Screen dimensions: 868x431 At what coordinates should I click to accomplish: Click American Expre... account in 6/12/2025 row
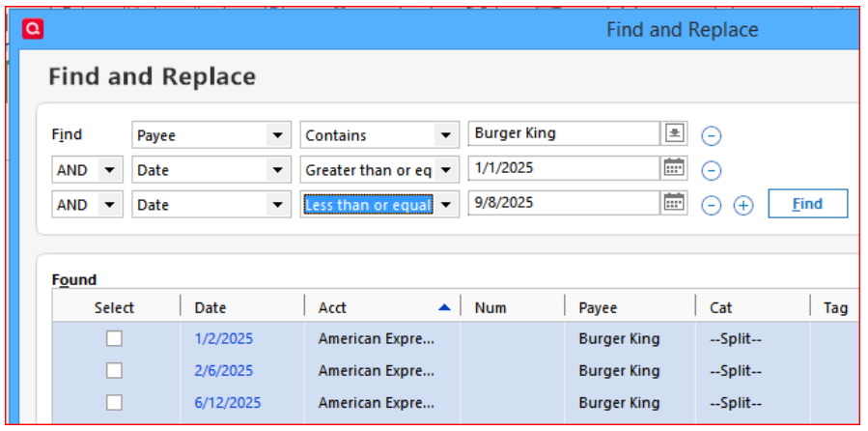(x=377, y=403)
